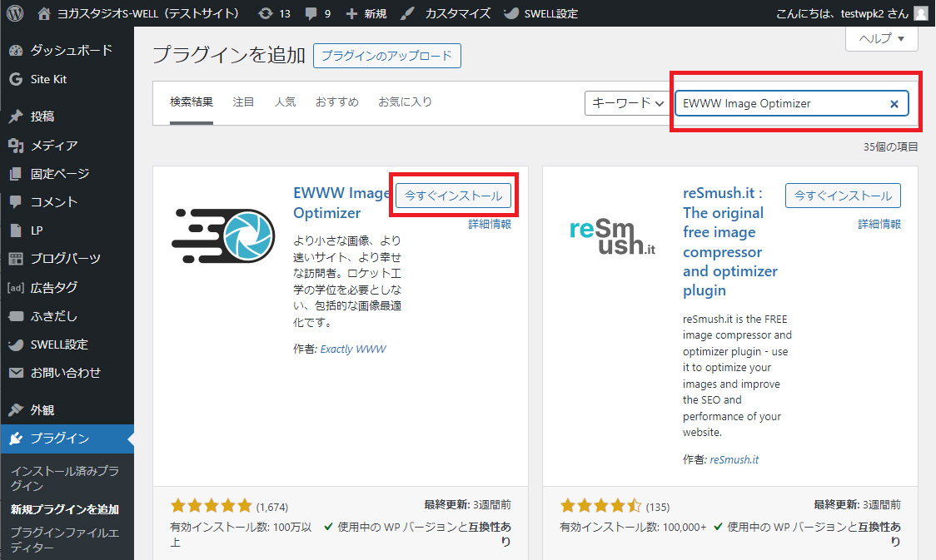The height and width of the screenshot is (560, 936).
Task: Click the 外観 paintbrush icon
Action: coord(16,409)
